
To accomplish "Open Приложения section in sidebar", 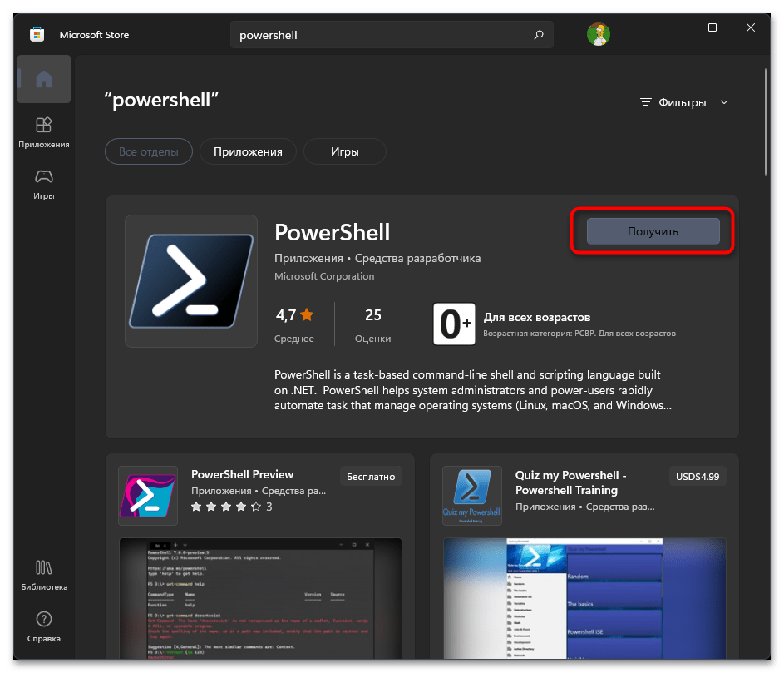I will [43, 131].
